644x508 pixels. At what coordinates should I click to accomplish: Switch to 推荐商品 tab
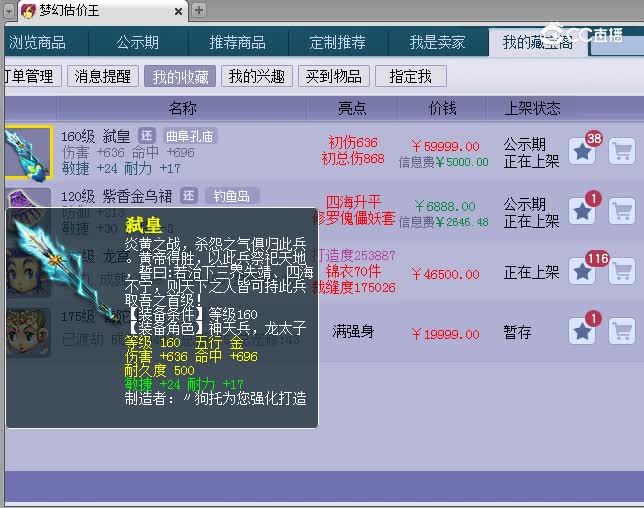click(x=237, y=42)
